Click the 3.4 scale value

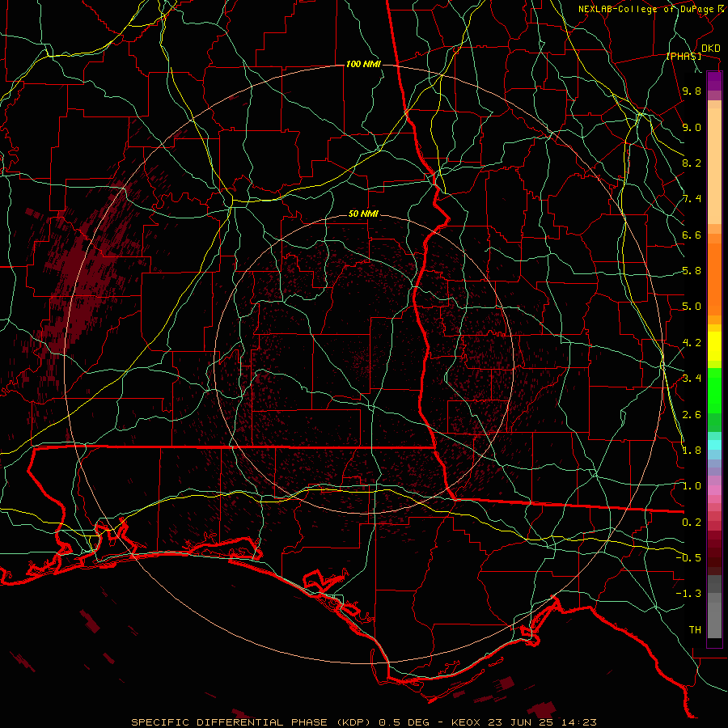[x=692, y=379]
